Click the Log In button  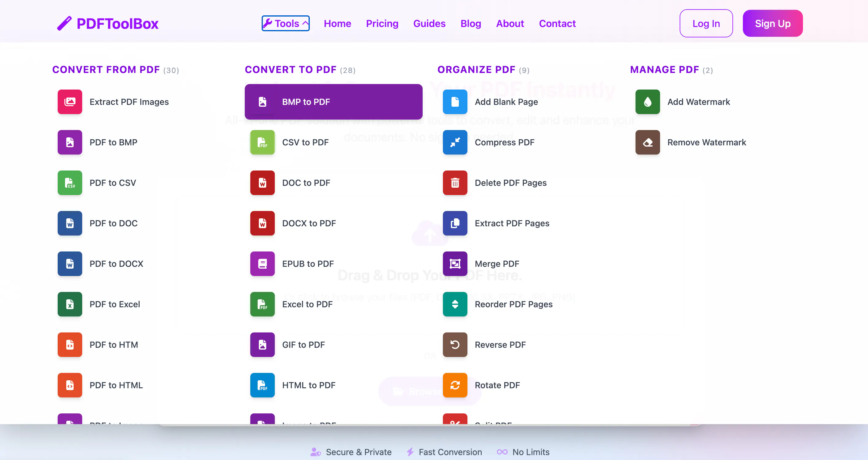706,23
